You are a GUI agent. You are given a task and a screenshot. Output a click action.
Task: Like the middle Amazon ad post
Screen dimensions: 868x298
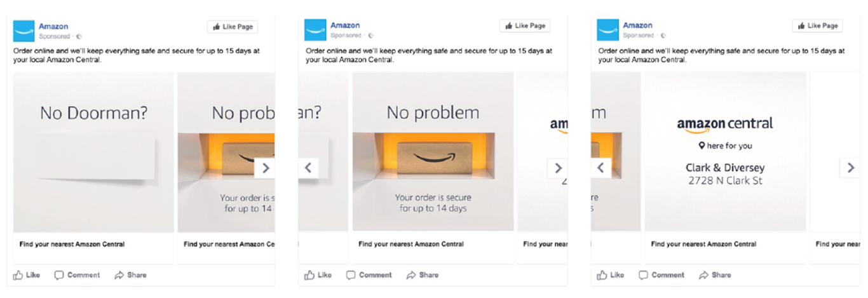(x=318, y=275)
